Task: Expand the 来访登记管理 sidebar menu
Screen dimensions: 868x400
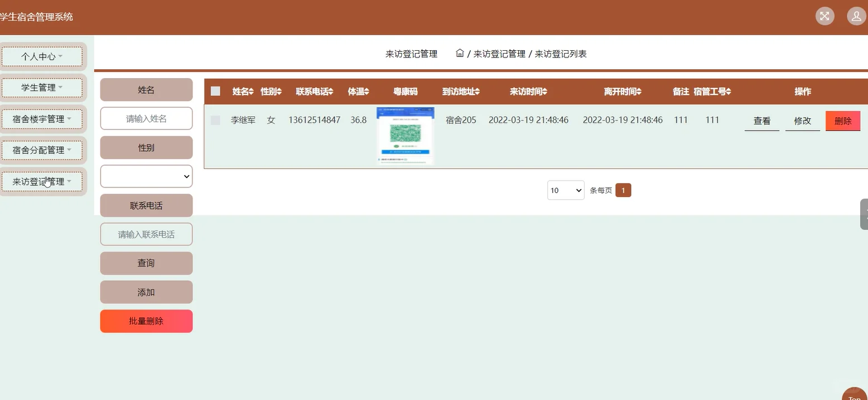Action: click(42, 181)
